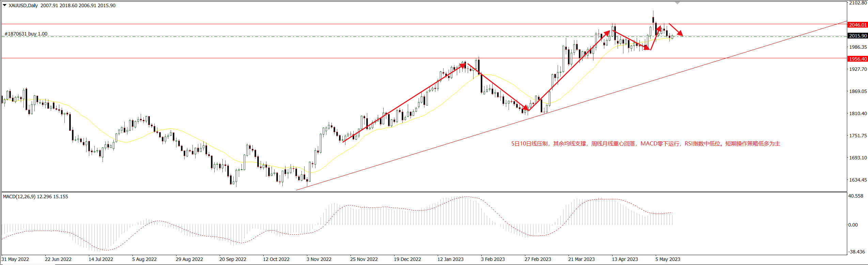Select the order label #1870631 buy 1.00
The height and width of the screenshot is (265, 868).
tap(26, 34)
